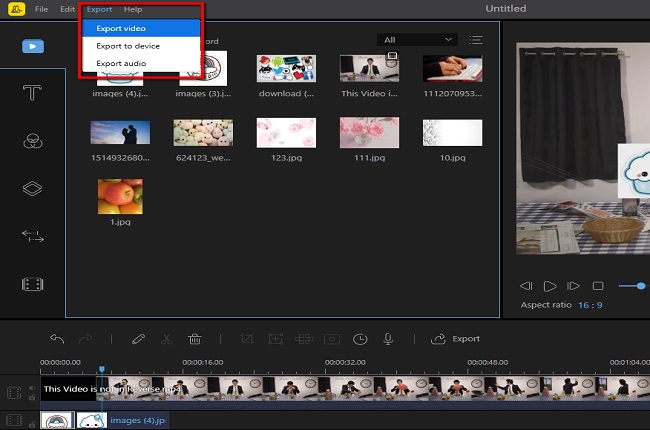Image resolution: width=650 pixels, height=430 pixels.
Task: Step to previous frame in preview
Action: [526, 286]
